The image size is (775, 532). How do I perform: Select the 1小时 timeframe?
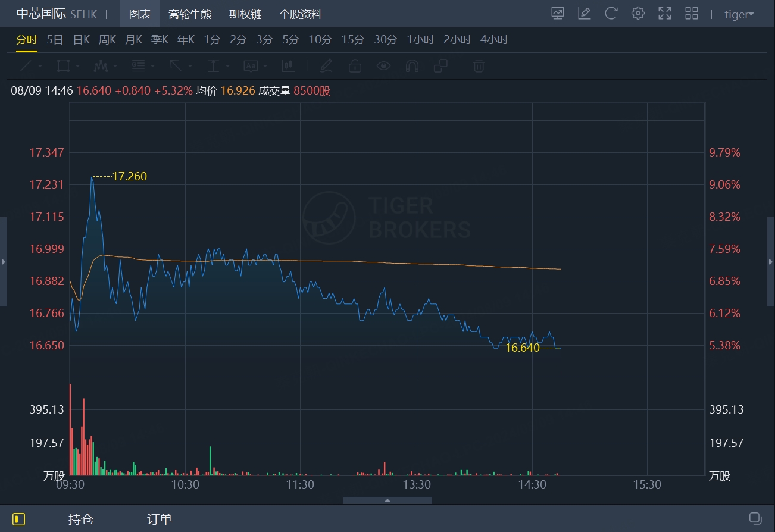coord(421,40)
